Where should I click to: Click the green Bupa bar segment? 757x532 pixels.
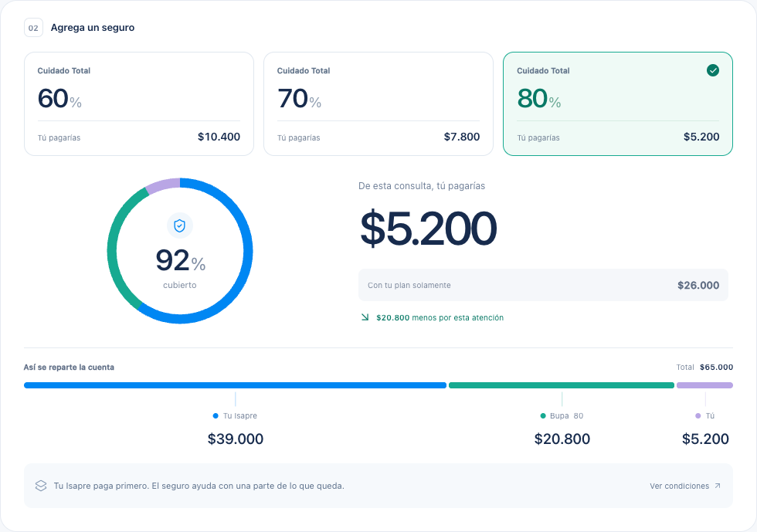(x=562, y=385)
